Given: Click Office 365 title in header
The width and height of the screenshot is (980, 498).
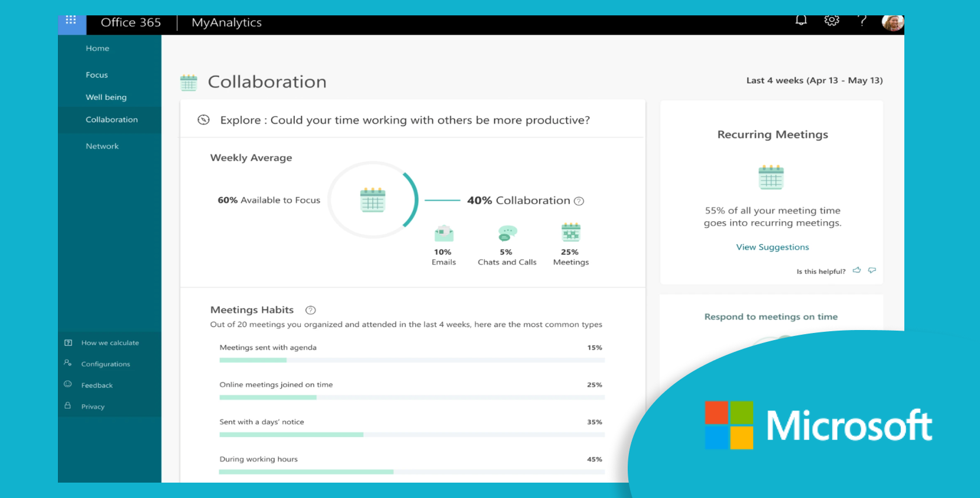Looking at the screenshot, I should 131,22.
